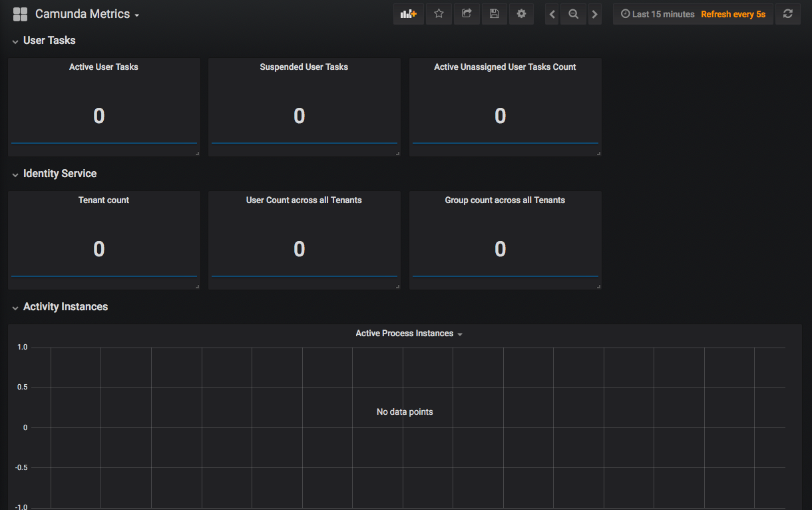The height and width of the screenshot is (510, 812).
Task: Zoom out the time range
Action: tap(573, 14)
